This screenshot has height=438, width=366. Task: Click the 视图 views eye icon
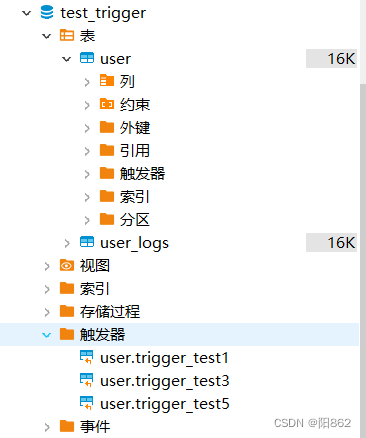point(67,266)
